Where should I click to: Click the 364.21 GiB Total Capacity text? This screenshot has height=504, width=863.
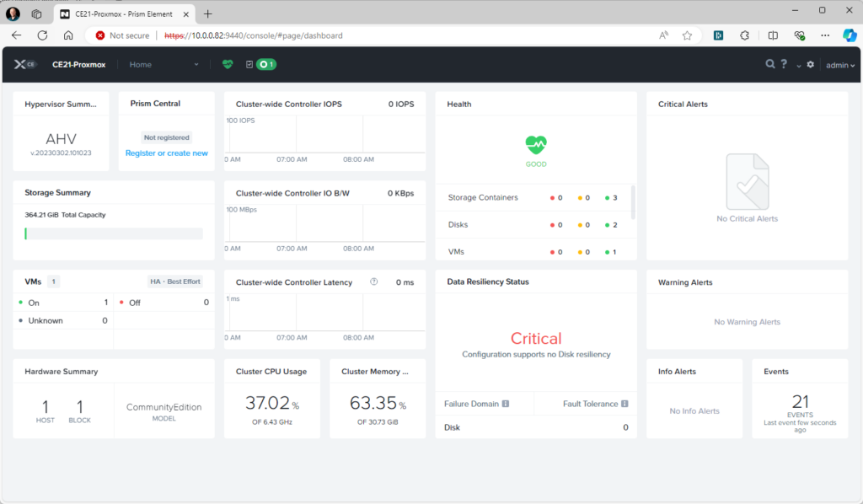pyautogui.click(x=65, y=215)
